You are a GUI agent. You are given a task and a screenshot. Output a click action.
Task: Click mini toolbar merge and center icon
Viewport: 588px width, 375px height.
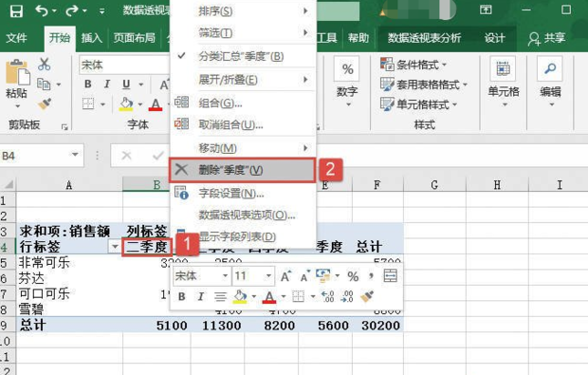tap(391, 276)
